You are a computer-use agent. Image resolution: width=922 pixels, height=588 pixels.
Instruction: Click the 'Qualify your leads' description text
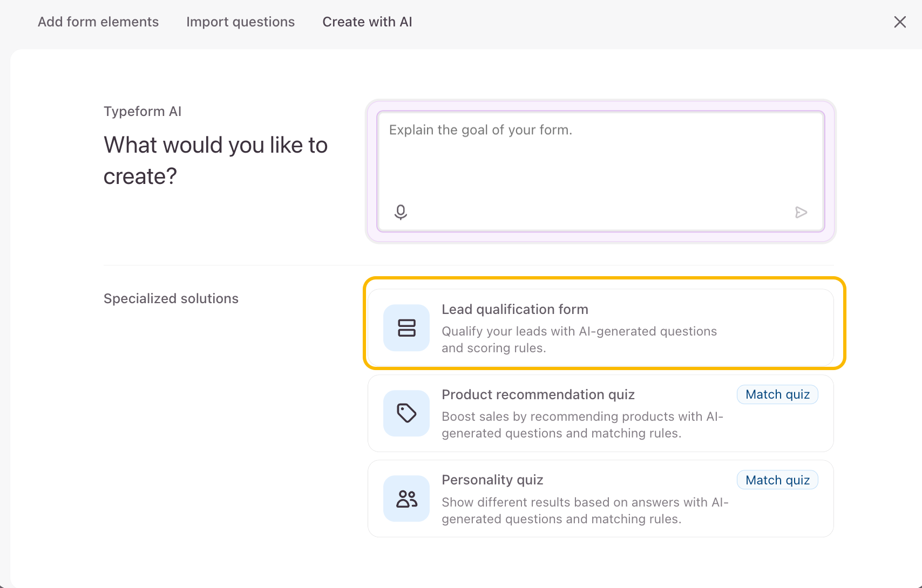click(x=579, y=339)
